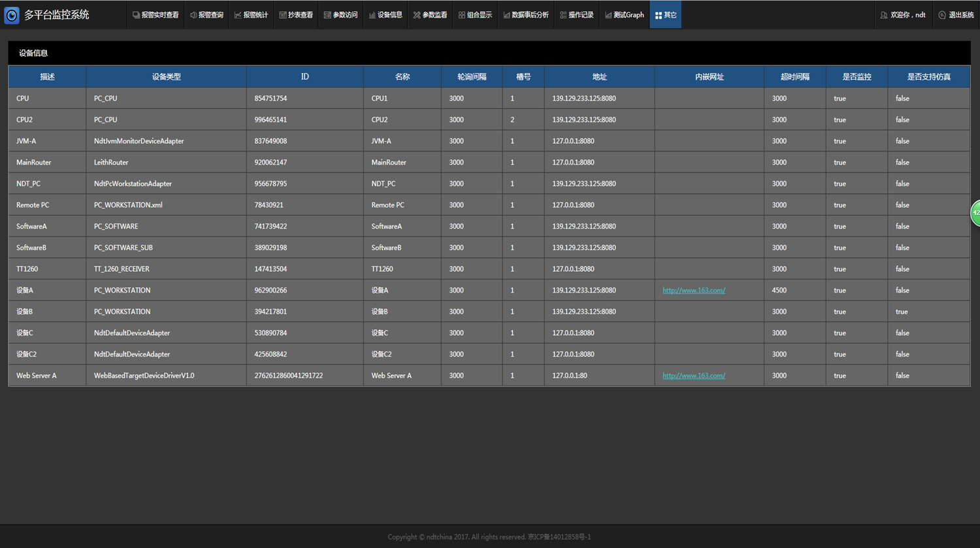Viewport: 980px width, 548px height.
Task: Open 参数访问 in the navigation bar
Action: coord(341,15)
